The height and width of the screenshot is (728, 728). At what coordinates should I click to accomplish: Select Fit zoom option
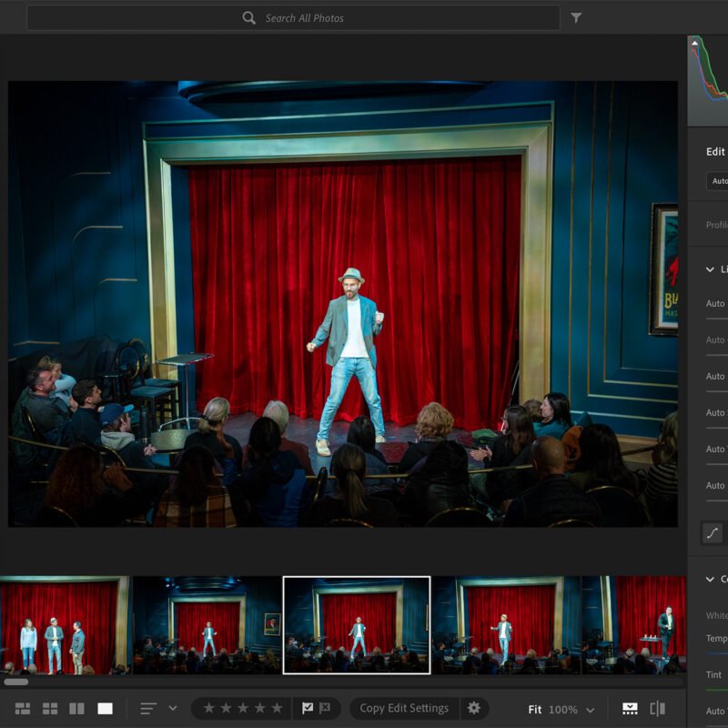535,710
